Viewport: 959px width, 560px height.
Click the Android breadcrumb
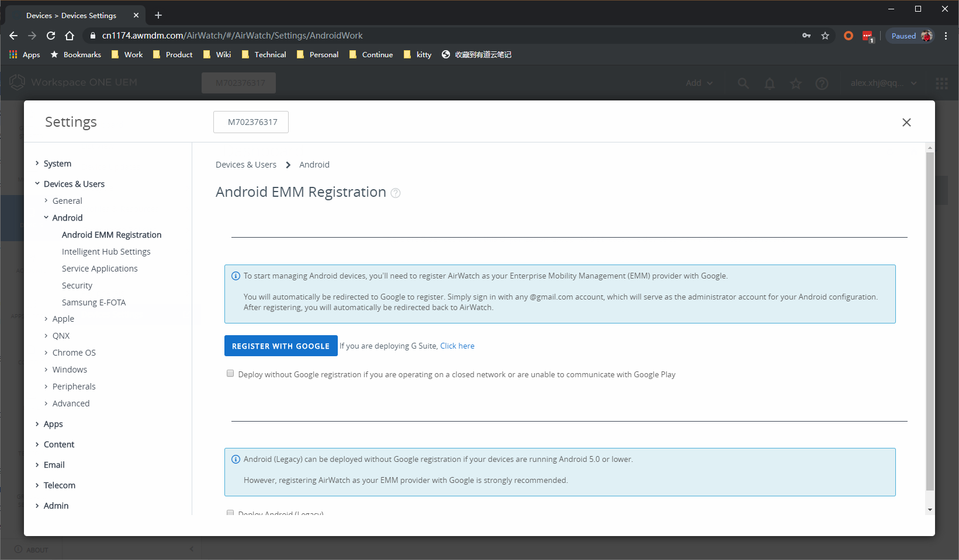[x=314, y=165]
